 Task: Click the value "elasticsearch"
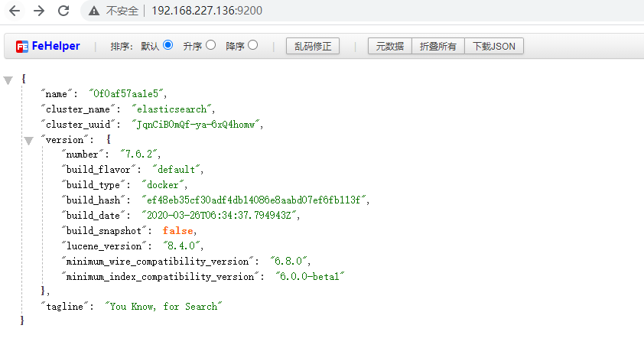point(171,109)
